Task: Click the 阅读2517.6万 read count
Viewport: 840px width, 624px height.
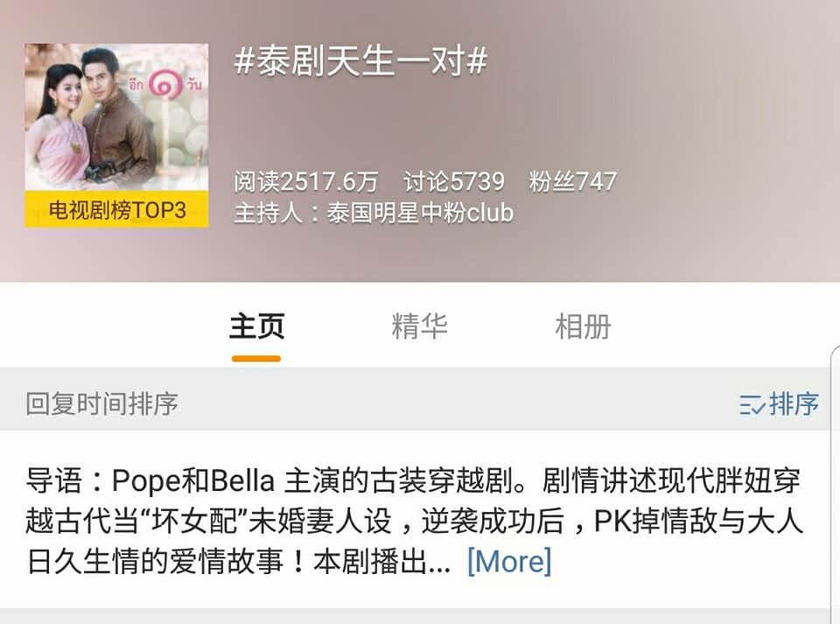Action: tap(306, 181)
